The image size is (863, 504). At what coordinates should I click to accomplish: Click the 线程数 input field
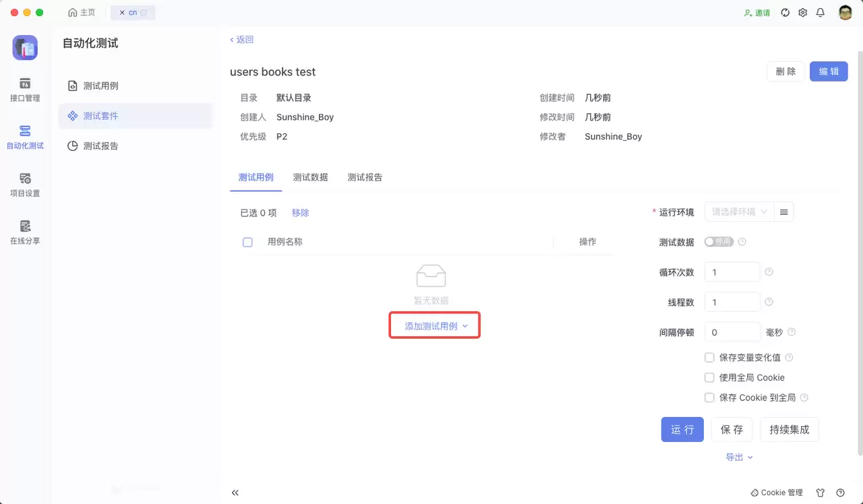[732, 302]
